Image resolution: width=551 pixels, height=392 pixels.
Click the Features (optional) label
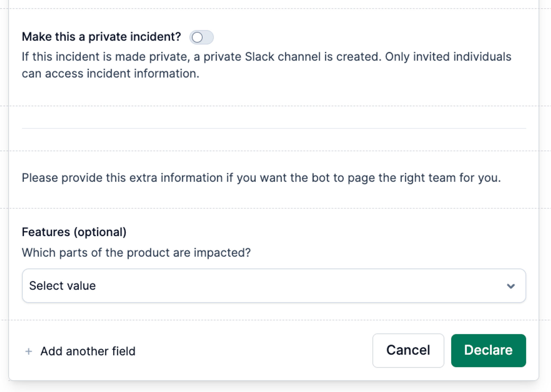click(74, 232)
